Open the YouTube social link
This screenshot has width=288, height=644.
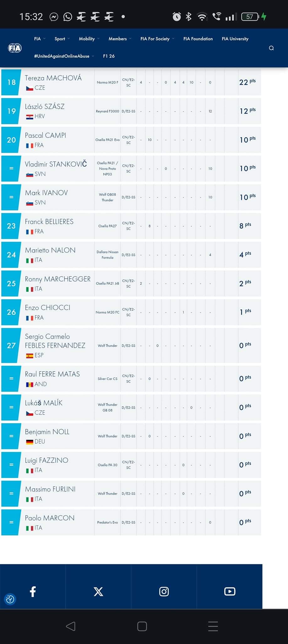(230, 591)
